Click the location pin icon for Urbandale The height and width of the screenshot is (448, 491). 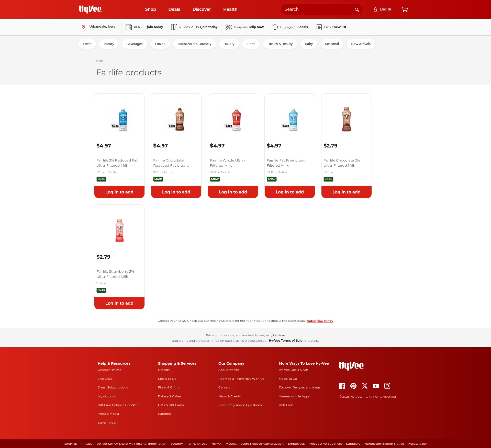click(x=83, y=27)
